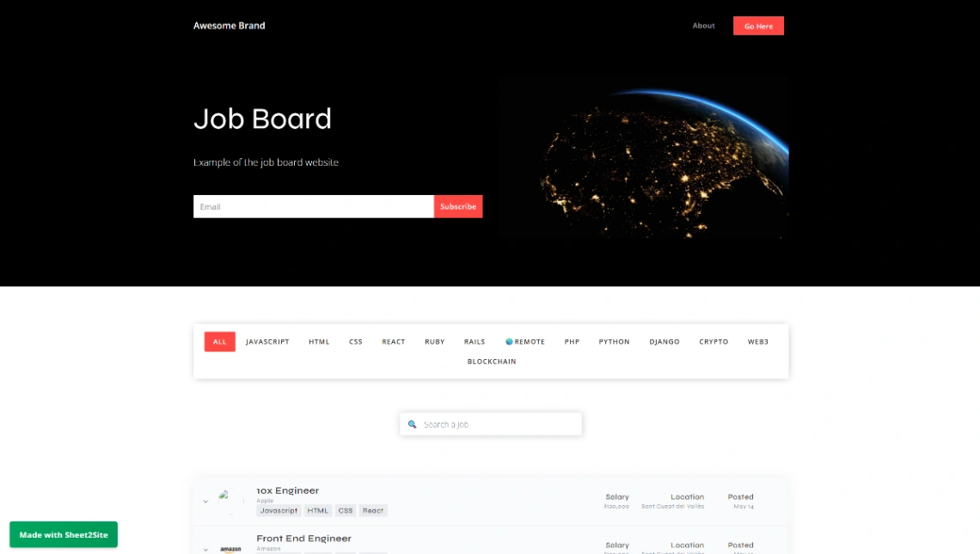
Task: Click the Go Here button
Action: (x=757, y=26)
